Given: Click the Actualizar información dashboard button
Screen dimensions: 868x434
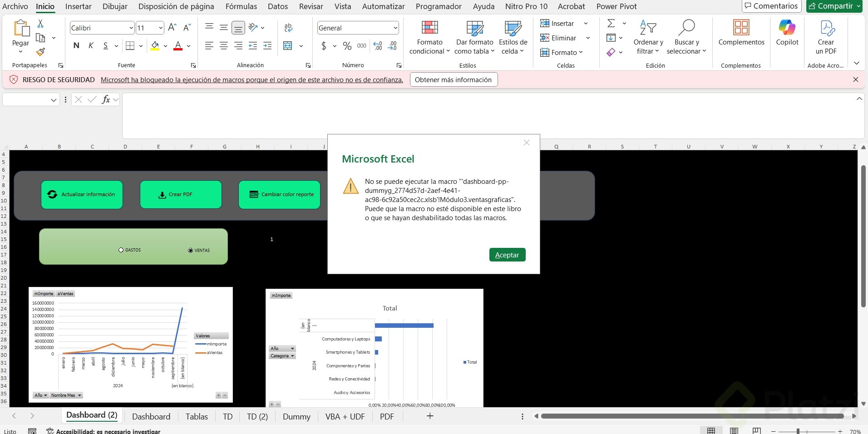Looking at the screenshot, I should (82, 195).
